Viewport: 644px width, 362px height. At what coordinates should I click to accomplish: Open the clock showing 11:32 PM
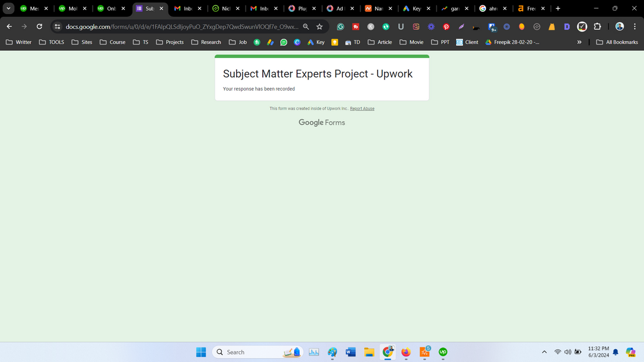(598, 352)
